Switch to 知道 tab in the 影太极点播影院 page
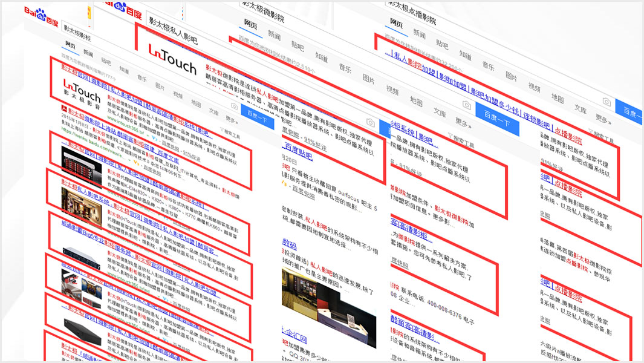The image size is (644, 363). (466, 54)
